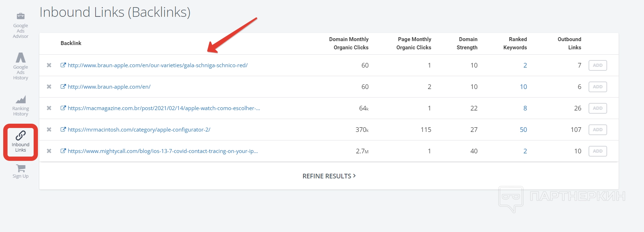Remove the mightycall.com backlink row
The image size is (644, 232).
click(49, 151)
